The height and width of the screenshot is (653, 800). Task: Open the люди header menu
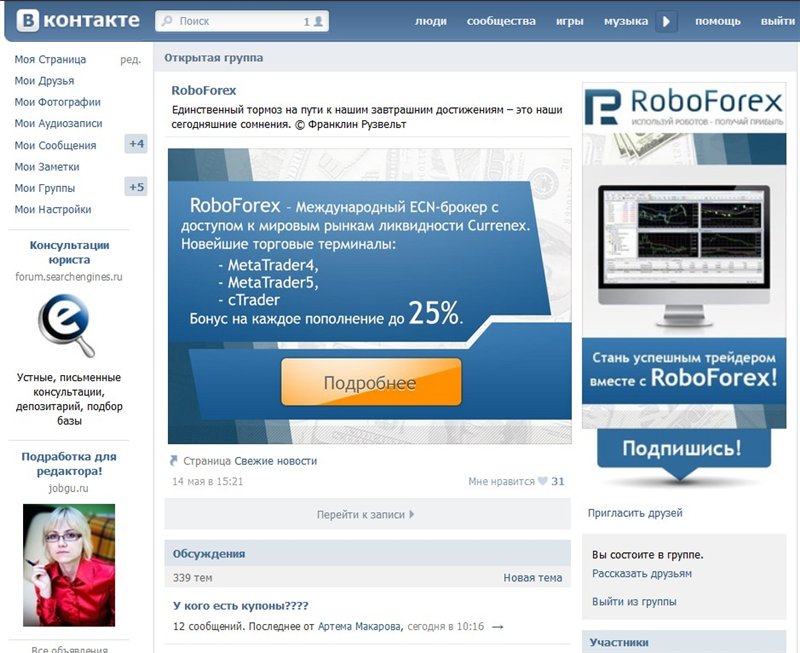pos(431,21)
